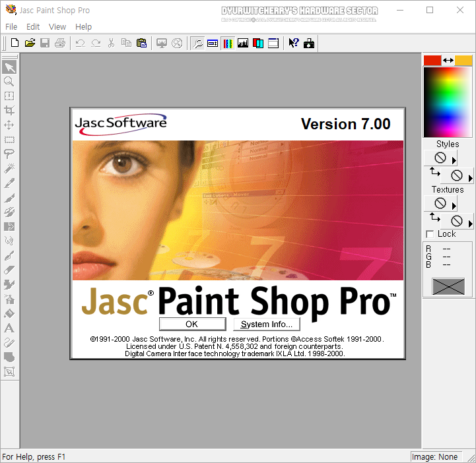Click the Copy icon in toolbar

pyautogui.click(x=126, y=43)
